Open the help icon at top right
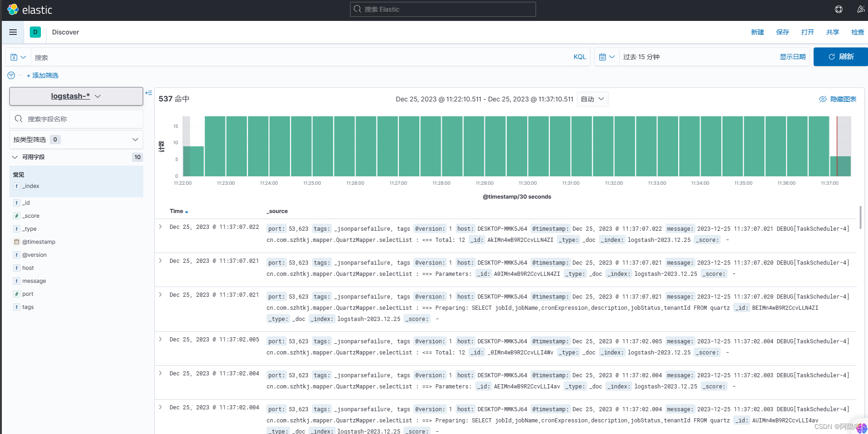Viewport: 868px width, 434px height. (839, 9)
